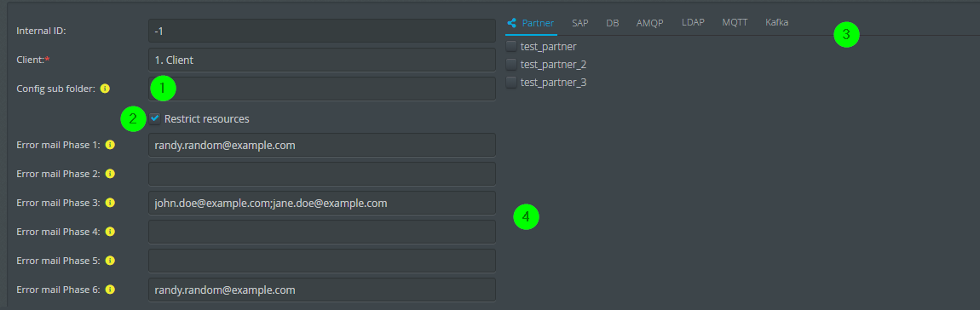Click the Error mail Phase 6 field
Viewport: 980px width, 310px height.
pos(322,290)
